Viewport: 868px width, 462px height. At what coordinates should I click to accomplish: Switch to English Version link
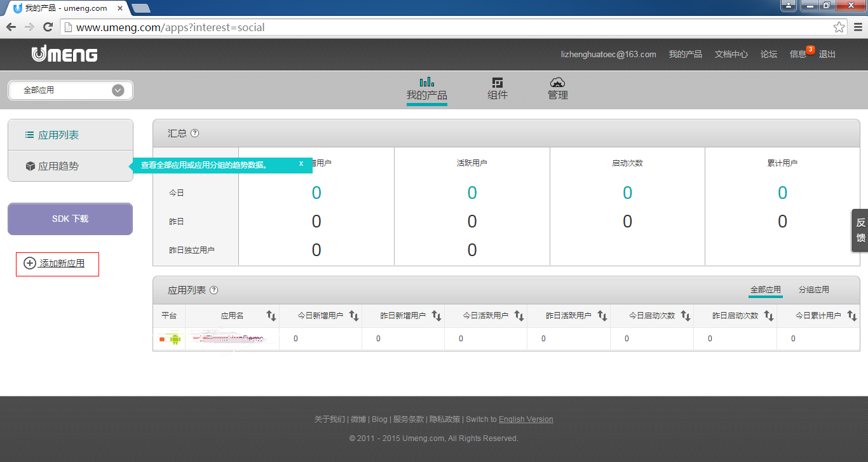pyautogui.click(x=526, y=419)
